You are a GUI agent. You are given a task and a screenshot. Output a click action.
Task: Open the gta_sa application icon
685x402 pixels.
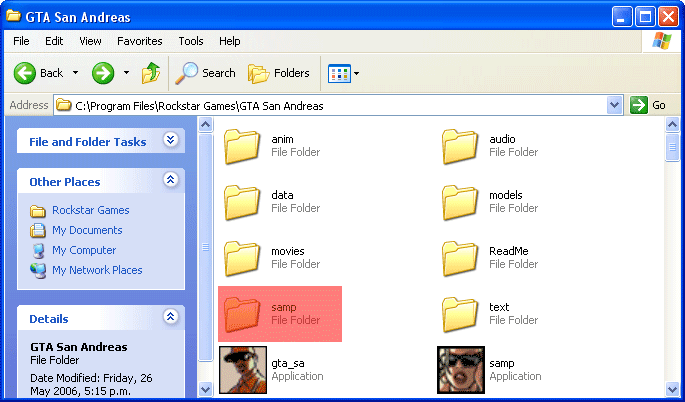pyautogui.click(x=241, y=369)
